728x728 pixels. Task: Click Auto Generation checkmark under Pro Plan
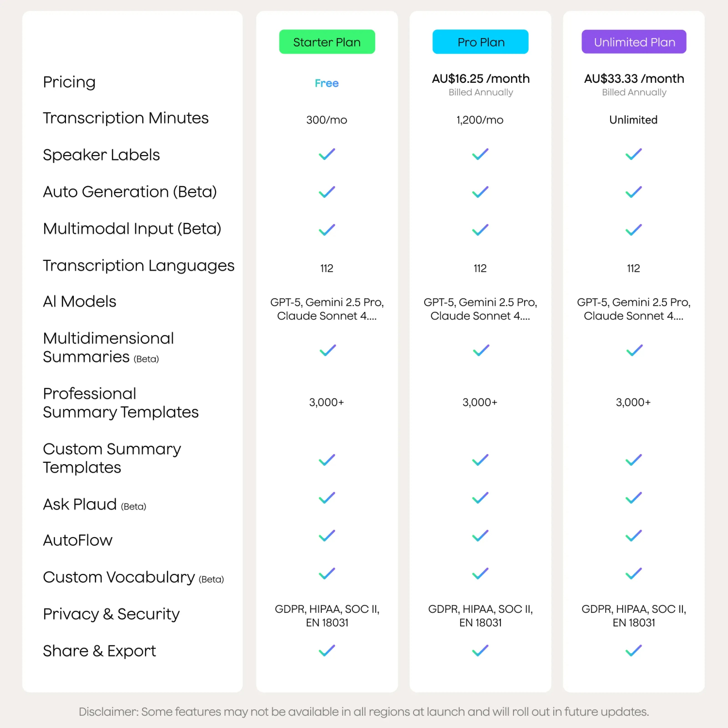[480, 192]
